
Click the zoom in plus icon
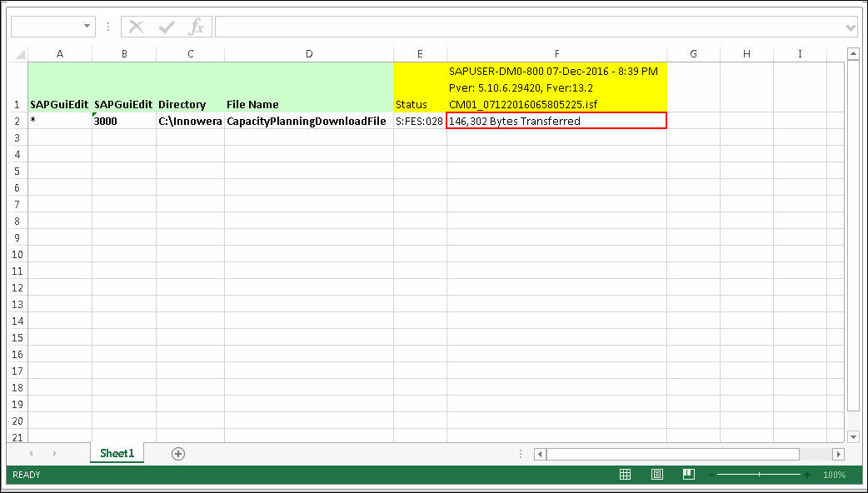click(806, 475)
